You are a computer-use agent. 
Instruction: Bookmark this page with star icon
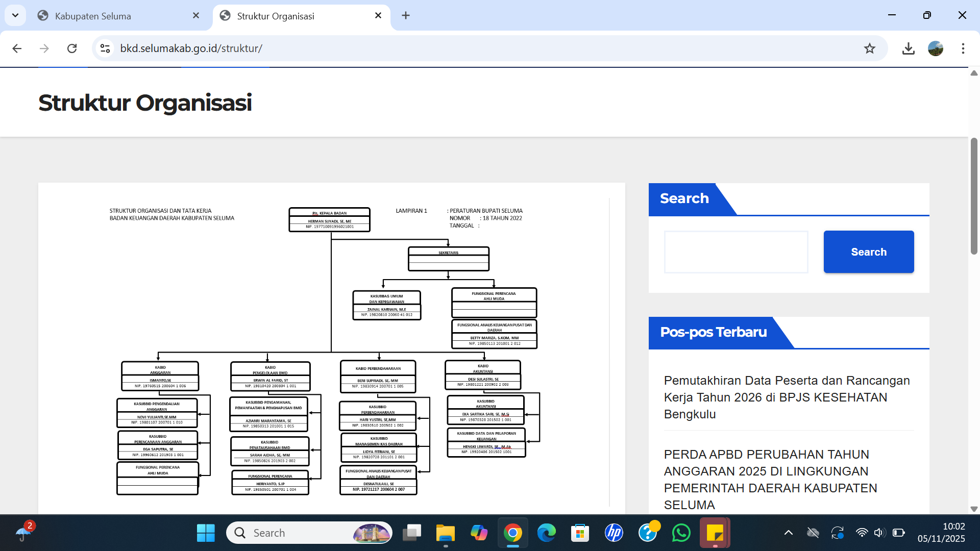pos(869,48)
